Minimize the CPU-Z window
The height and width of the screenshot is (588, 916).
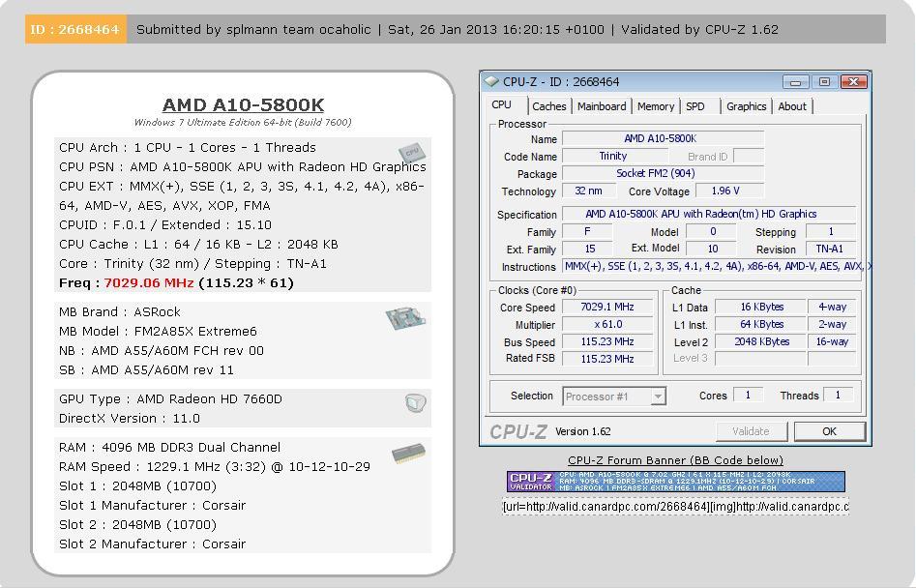point(795,82)
